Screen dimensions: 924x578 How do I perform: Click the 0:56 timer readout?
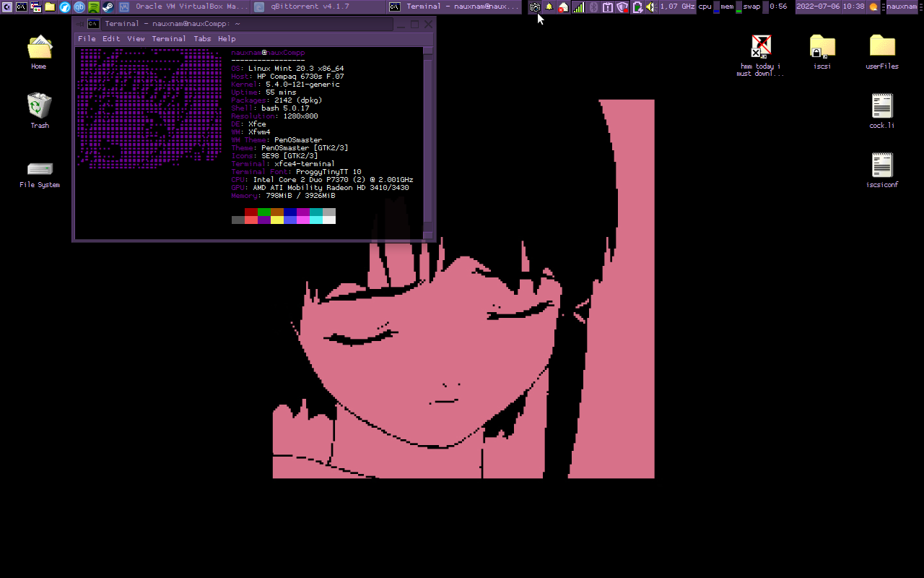coord(778,7)
